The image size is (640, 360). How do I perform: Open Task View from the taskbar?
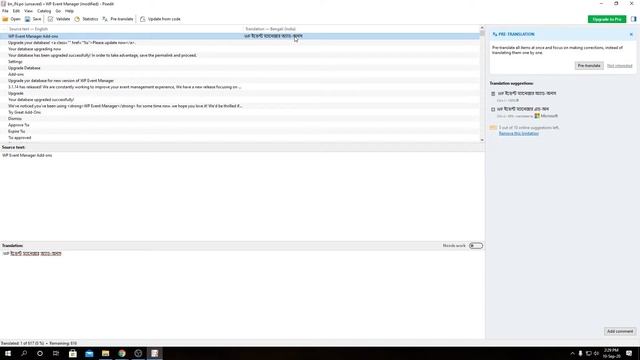point(56,353)
